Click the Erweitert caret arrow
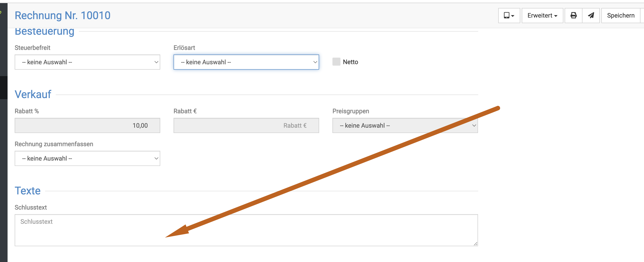The width and height of the screenshot is (644, 262). click(556, 16)
